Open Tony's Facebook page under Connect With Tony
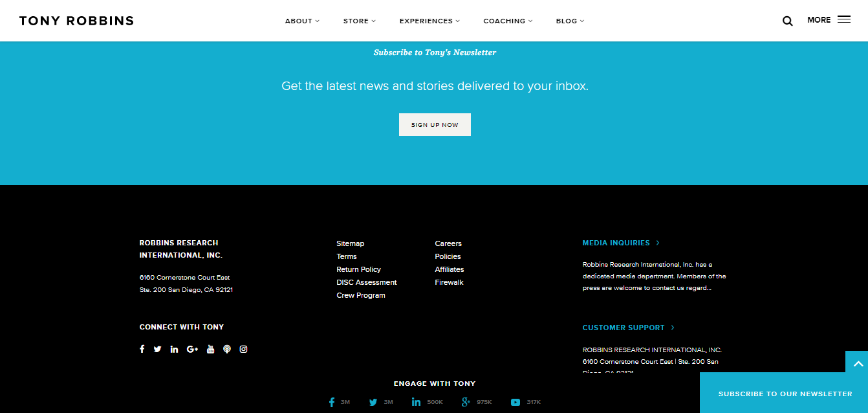 click(x=142, y=349)
